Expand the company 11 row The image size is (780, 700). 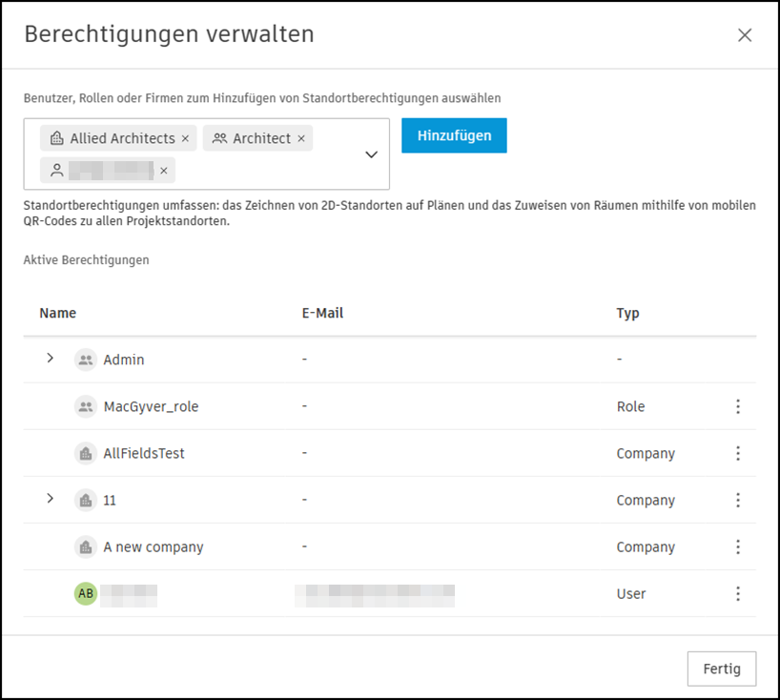coord(51,499)
